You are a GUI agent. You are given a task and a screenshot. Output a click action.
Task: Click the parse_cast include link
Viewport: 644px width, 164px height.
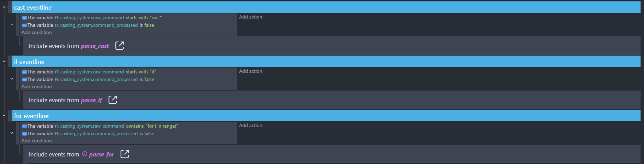click(x=95, y=46)
